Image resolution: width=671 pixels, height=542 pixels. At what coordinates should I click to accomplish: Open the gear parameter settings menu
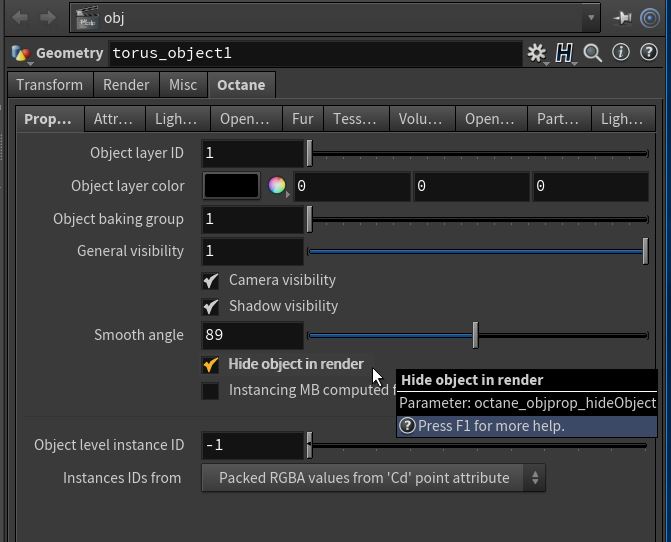pos(537,53)
